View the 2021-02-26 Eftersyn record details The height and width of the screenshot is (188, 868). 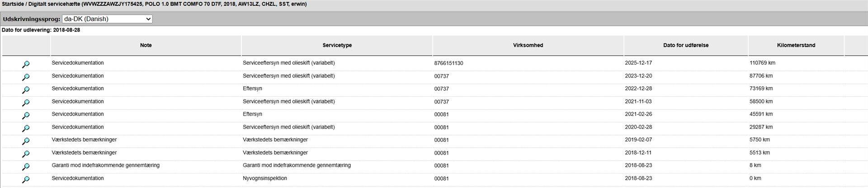pos(26,116)
